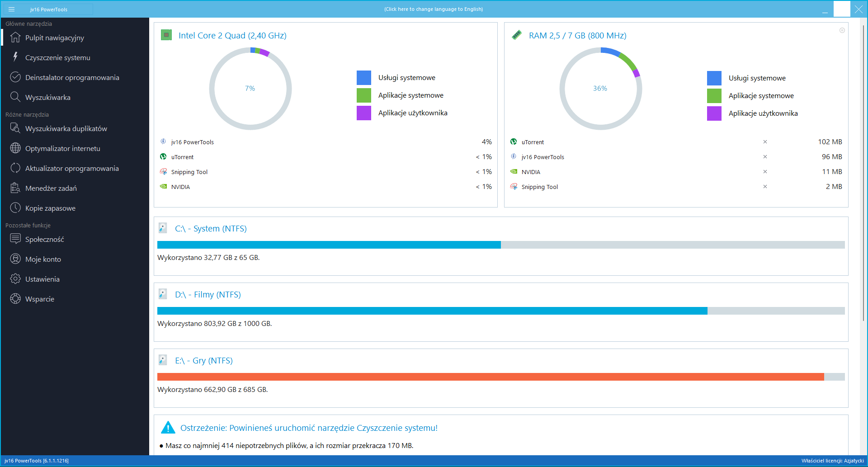Click the D:\ drive usage bar

(501, 311)
